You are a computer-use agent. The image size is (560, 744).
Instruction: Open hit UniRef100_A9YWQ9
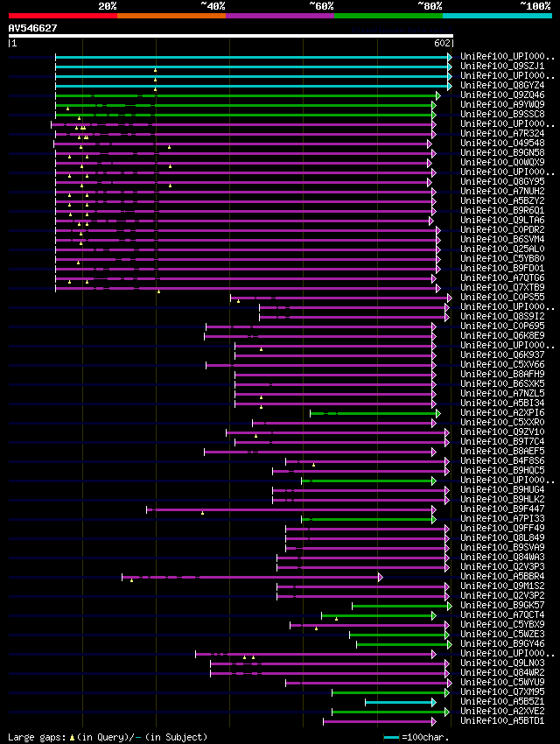(x=502, y=104)
